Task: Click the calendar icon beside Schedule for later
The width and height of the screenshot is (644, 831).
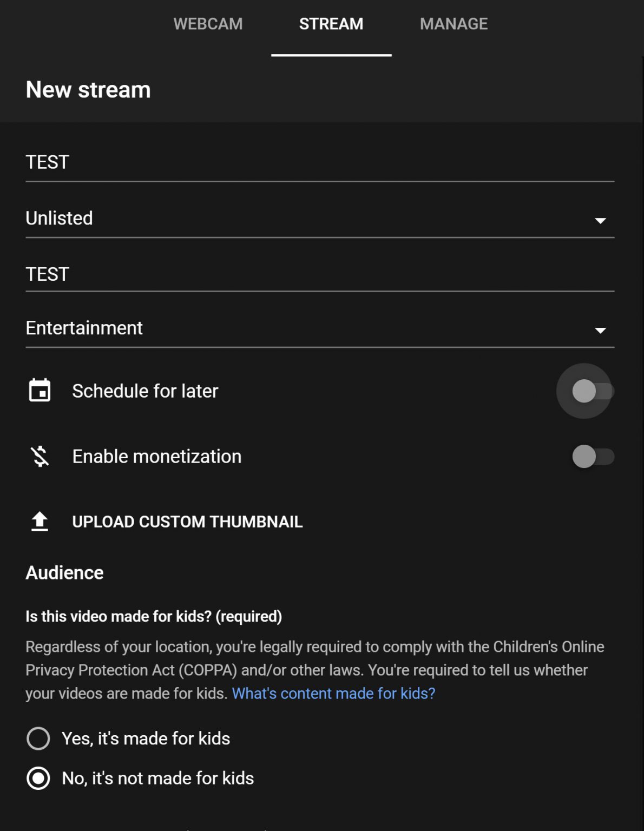Action: tap(40, 391)
